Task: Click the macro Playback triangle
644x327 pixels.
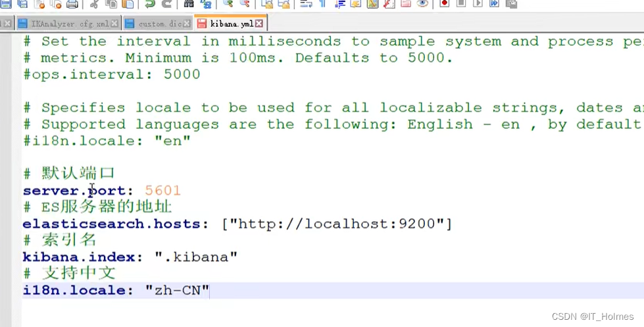Action: point(478,4)
